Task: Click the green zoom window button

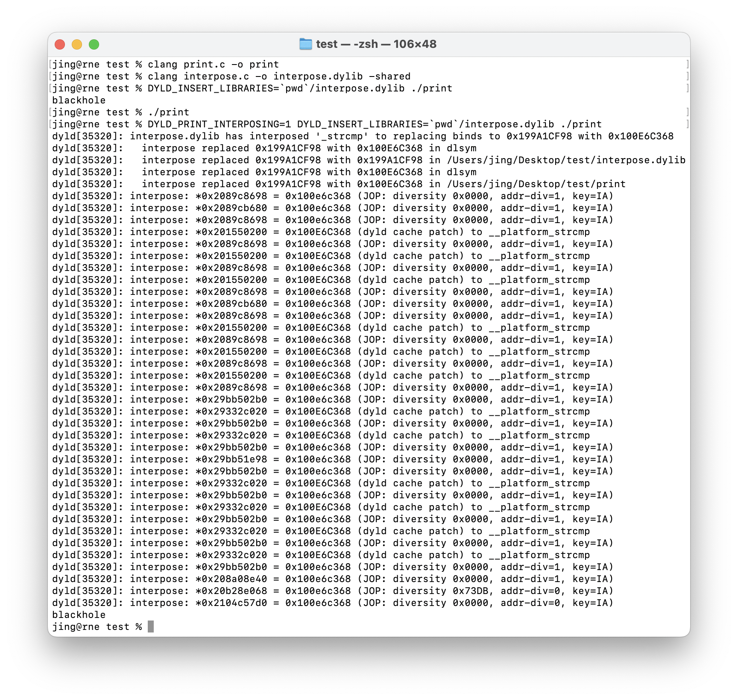Action: (x=94, y=44)
